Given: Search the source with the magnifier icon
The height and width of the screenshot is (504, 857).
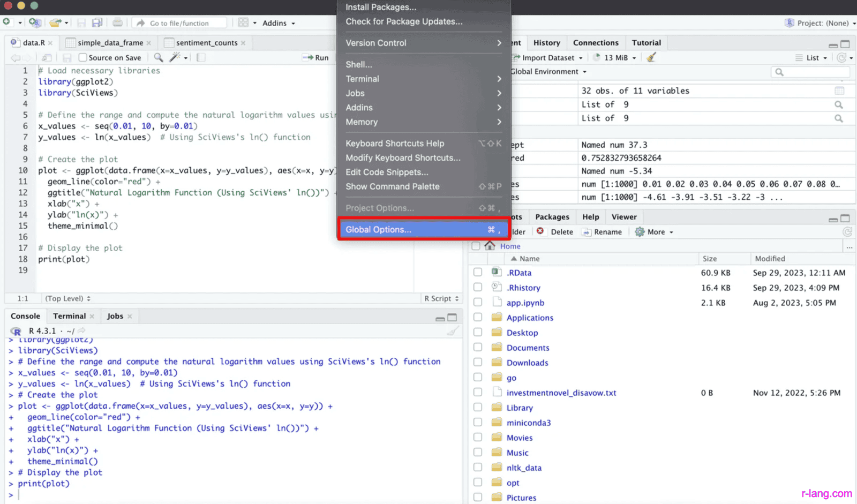Looking at the screenshot, I should click(x=157, y=57).
